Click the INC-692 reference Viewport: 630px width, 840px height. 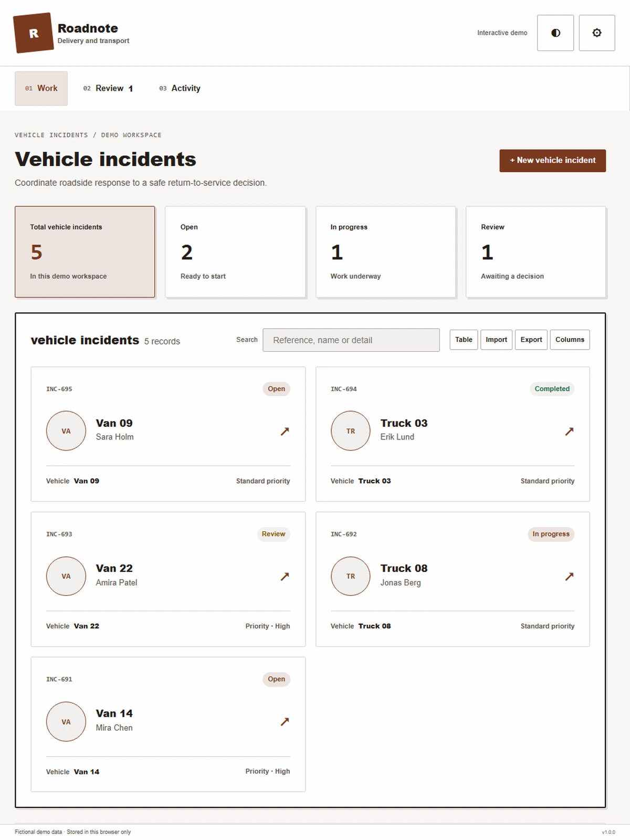tap(344, 534)
